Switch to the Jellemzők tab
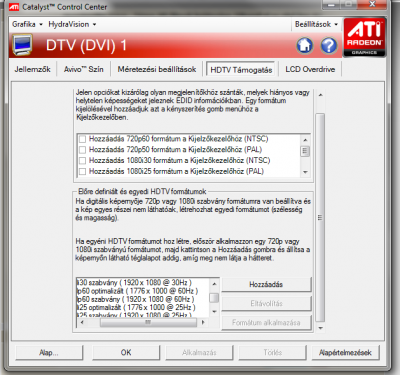 (32, 69)
